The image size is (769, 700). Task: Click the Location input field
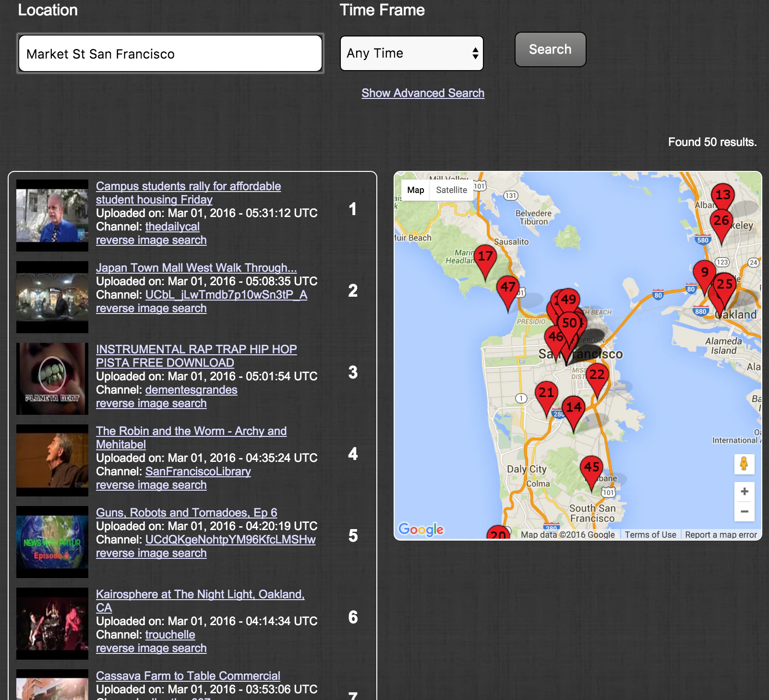[x=170, y=53]
